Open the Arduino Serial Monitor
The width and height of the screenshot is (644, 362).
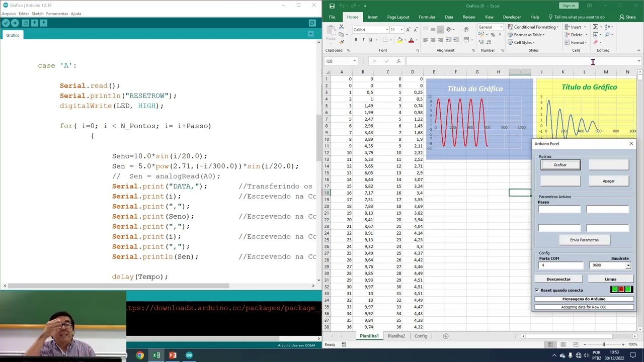click(x=312, y=23)
